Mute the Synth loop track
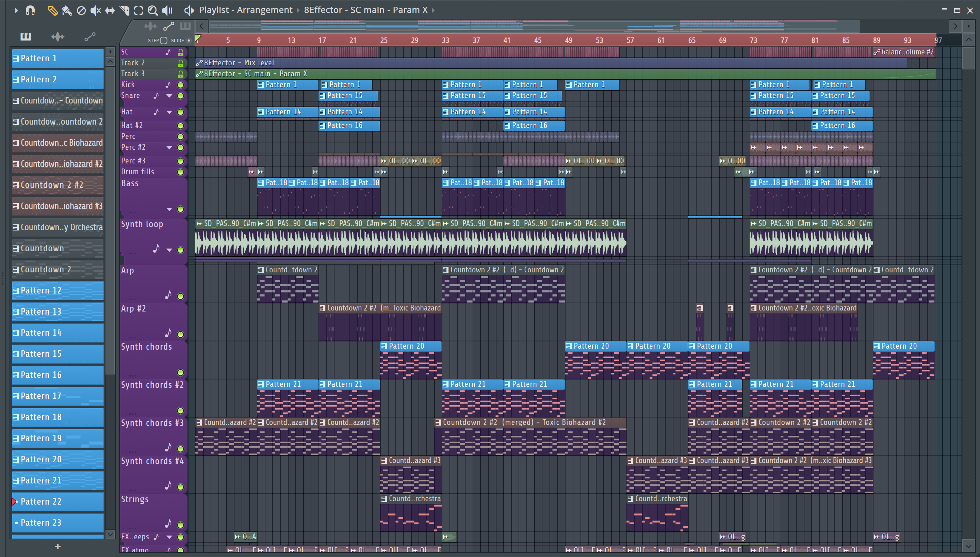Viewport: 980px width, 557px height. (180, 250)
